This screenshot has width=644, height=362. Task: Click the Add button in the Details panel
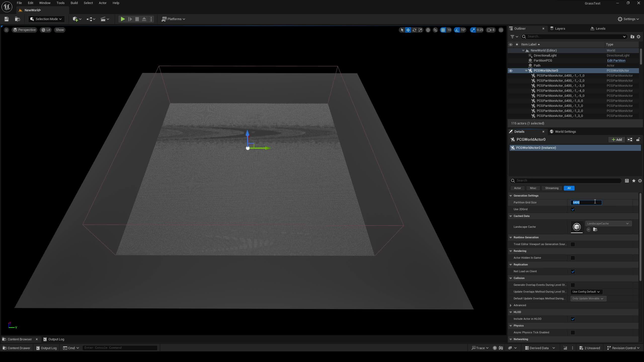[x=617, y=140]
